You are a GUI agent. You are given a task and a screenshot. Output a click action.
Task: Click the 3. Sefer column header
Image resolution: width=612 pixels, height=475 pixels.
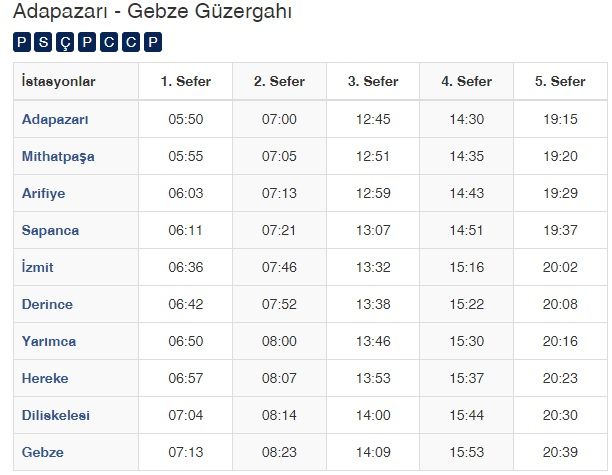(373, 81)
